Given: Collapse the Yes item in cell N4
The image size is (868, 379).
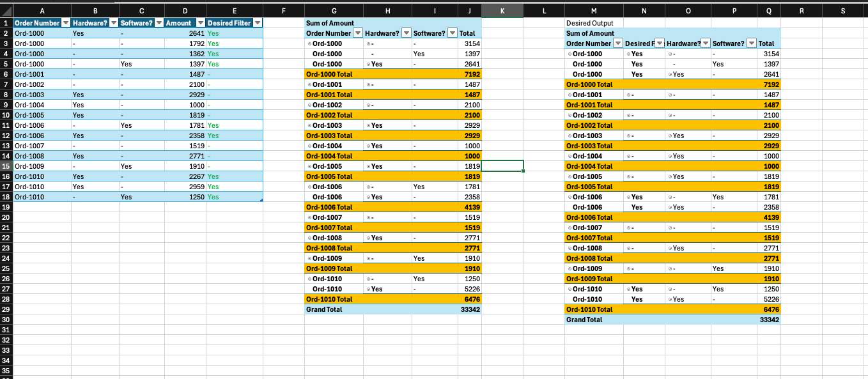Looking at the screenshot, I should click(x=628, y=54).
